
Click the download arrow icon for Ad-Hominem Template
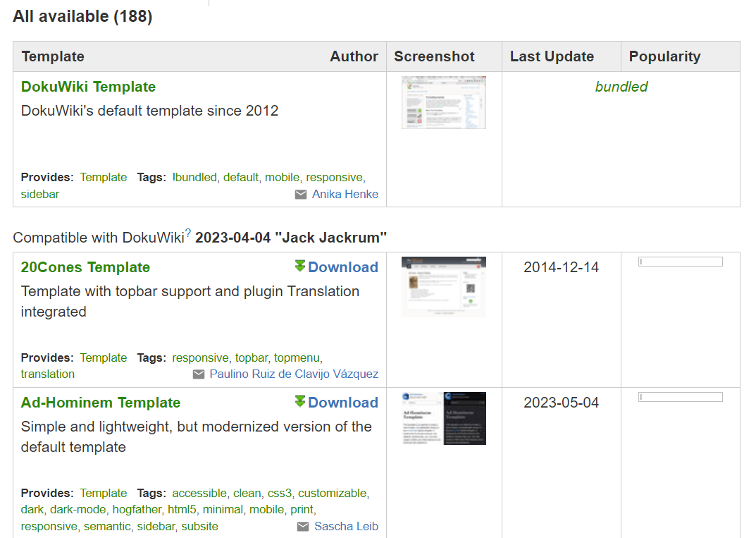(300, 401)
